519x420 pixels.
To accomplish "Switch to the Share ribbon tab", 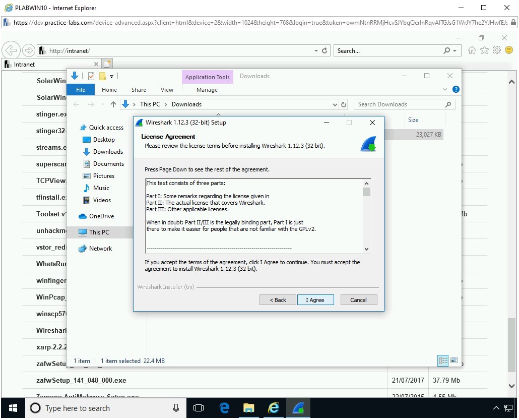I will coord(139,90).
